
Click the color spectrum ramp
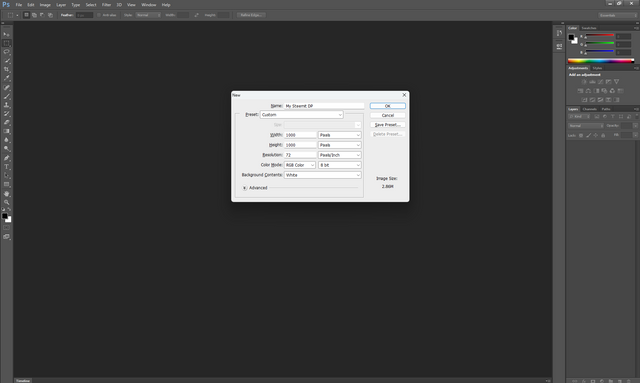[x=601, y=61]
